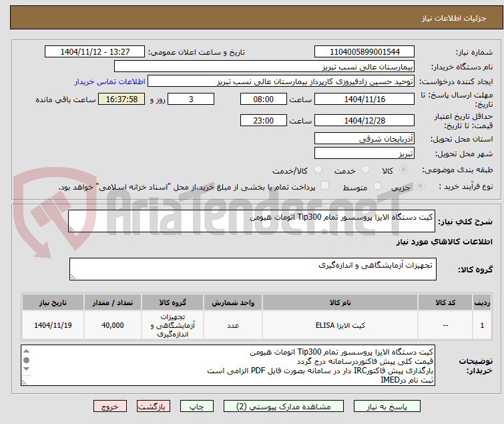Click the announcement date field 1404/11/12 - 13:27
Image resolution: width=504 pixels, height=424 pixels.
(95, 52)
